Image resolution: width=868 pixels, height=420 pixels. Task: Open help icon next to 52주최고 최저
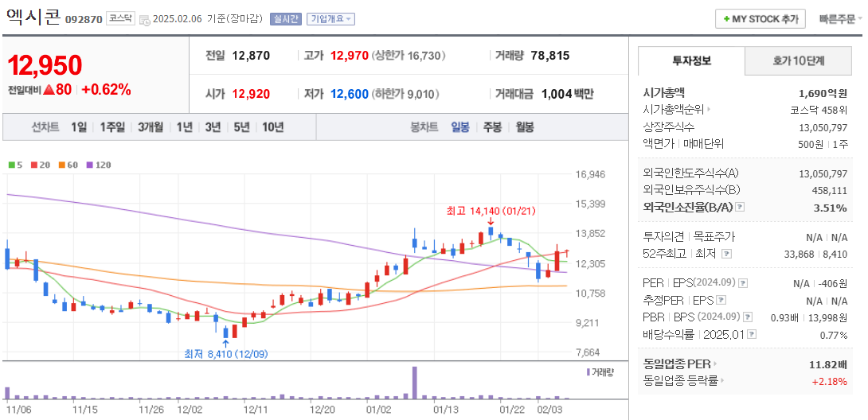tap(727, 254)
